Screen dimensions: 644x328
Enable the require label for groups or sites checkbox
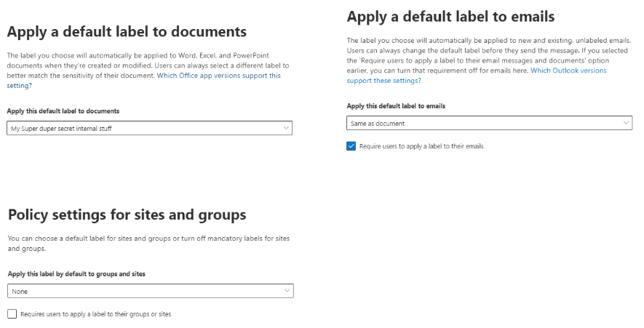click(12, 314)
